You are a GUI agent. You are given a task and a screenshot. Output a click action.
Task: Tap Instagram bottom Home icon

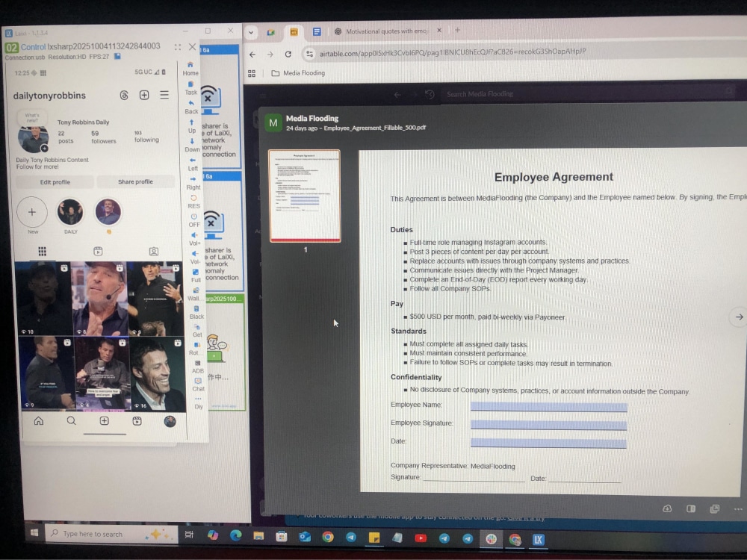pyautogui.click(x=39, y=421)
